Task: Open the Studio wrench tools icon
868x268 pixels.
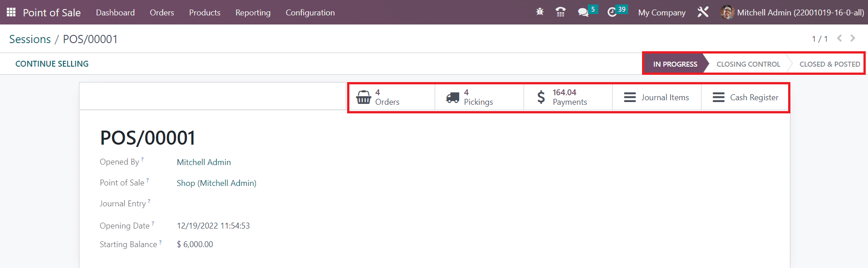Action: 703,12
